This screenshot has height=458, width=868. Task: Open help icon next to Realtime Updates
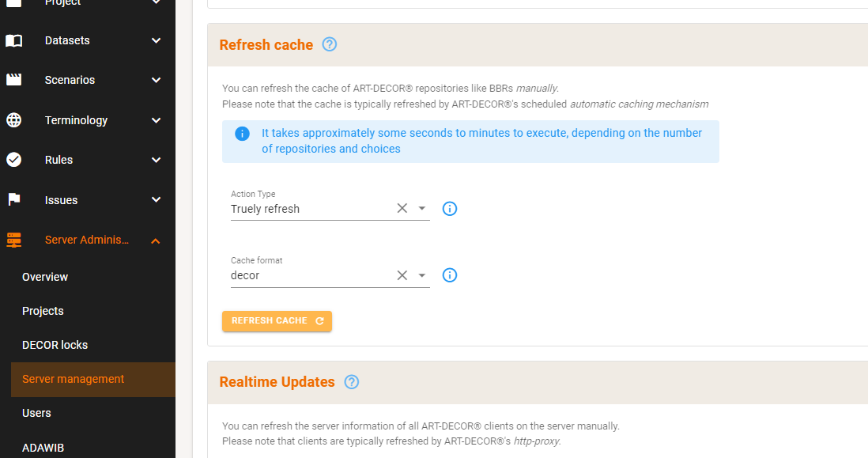tap(352, 382)
